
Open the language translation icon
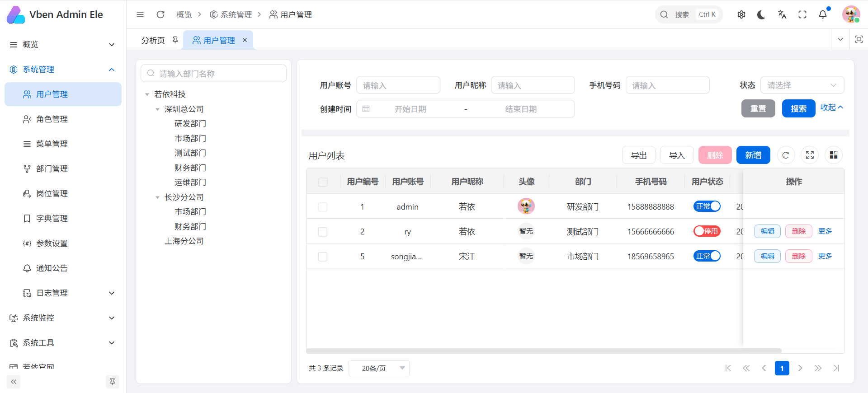click(x=782, y=14)
